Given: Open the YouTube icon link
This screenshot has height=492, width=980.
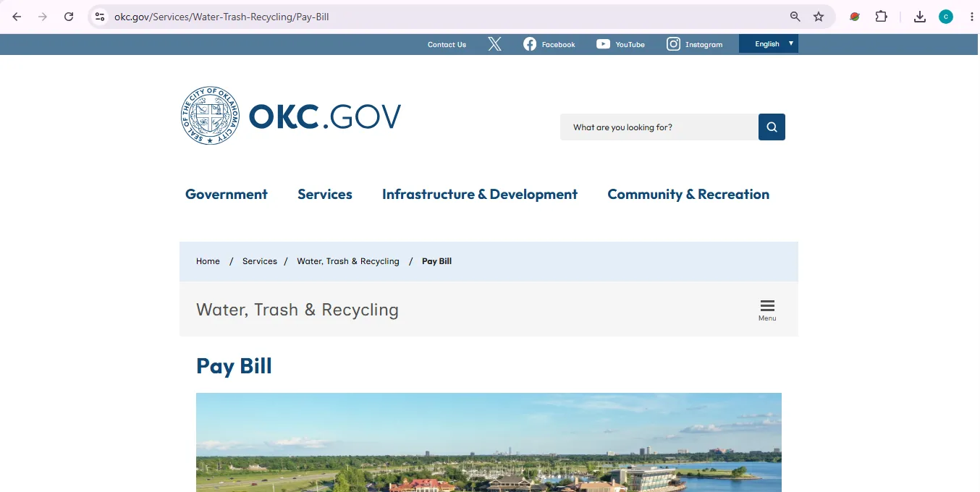Looking at the screenshot, I should (620, 44).
